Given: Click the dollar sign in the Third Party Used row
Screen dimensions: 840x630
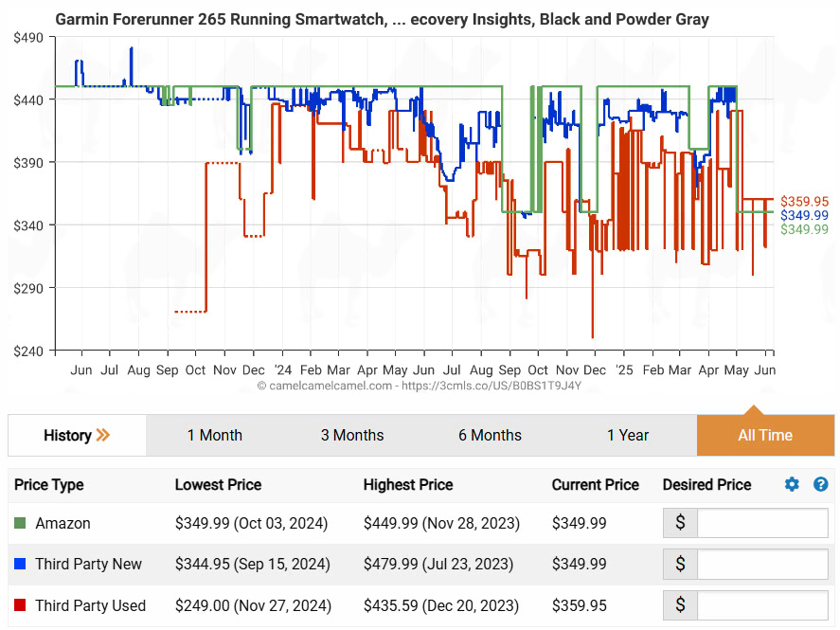Looking at the screenshot, I should [x=680, y=605].
